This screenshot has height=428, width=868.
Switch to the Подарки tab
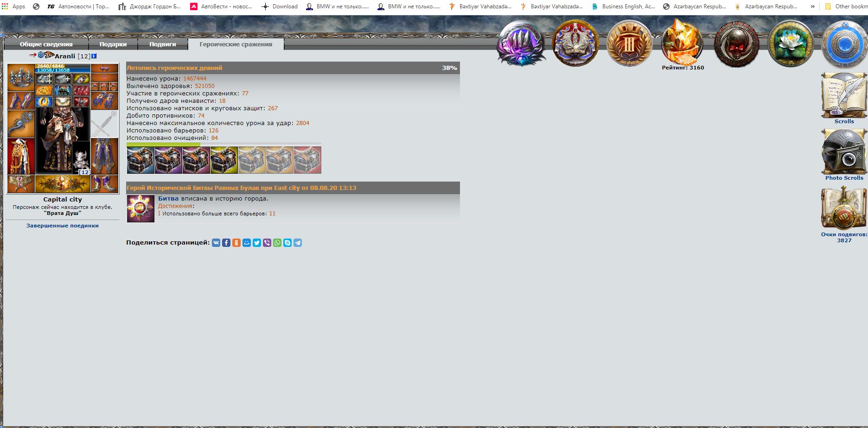click(113, 44)
